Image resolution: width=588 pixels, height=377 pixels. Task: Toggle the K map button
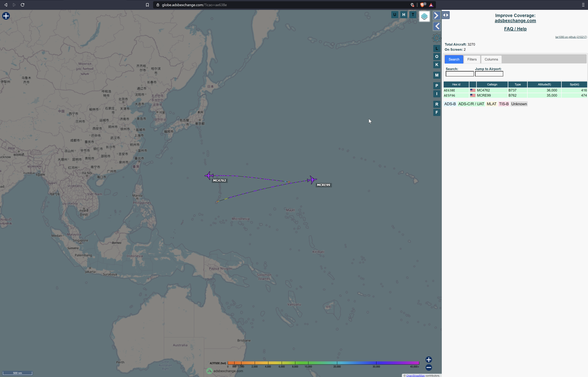(437, 65)
